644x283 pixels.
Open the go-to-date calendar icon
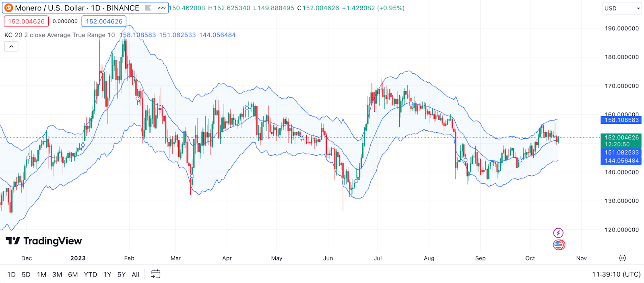click(155, 274)
